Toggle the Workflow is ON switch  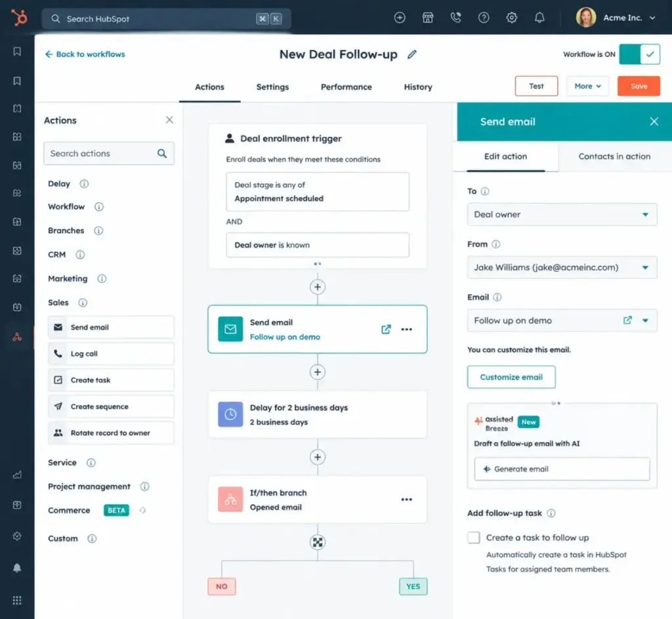point(639,54)
